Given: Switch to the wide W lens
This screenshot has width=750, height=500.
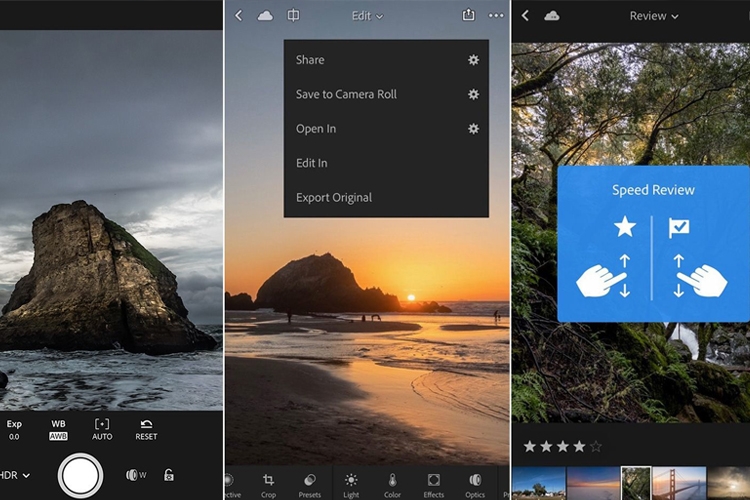Looking at the screenshot, I should [136, 475].
